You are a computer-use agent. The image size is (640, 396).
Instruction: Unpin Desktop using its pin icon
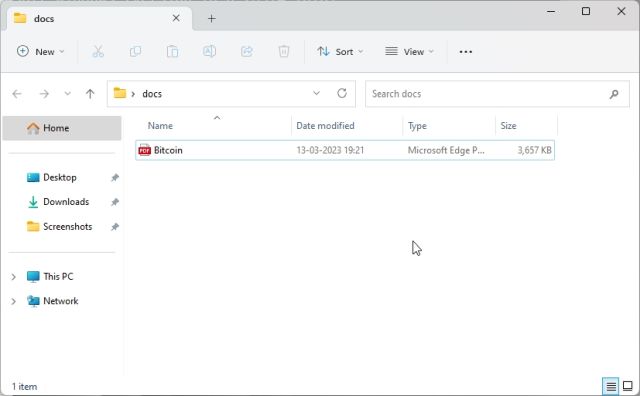115,178
